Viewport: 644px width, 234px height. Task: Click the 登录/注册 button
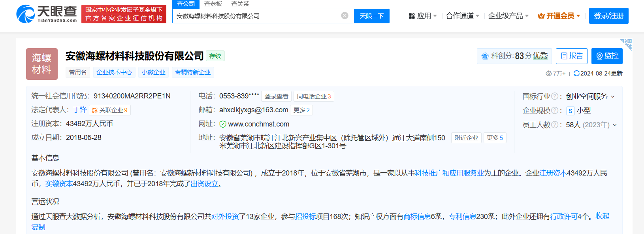pos(608,16)
